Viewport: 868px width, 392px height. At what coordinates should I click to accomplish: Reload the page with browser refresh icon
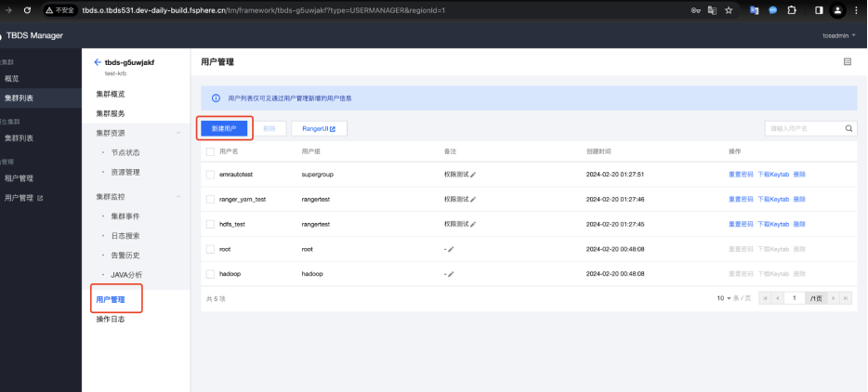(26, 9)
